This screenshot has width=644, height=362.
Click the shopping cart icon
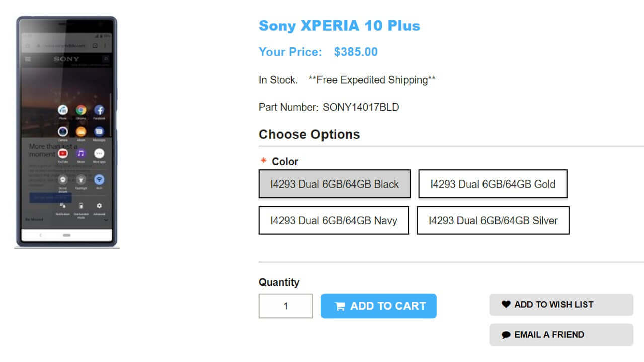click(x=340, y=306)
